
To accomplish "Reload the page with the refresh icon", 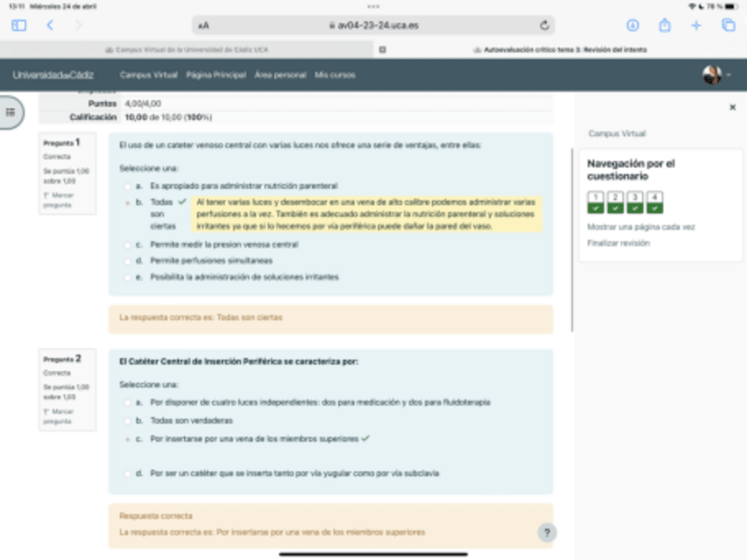I will pos(544,26).
